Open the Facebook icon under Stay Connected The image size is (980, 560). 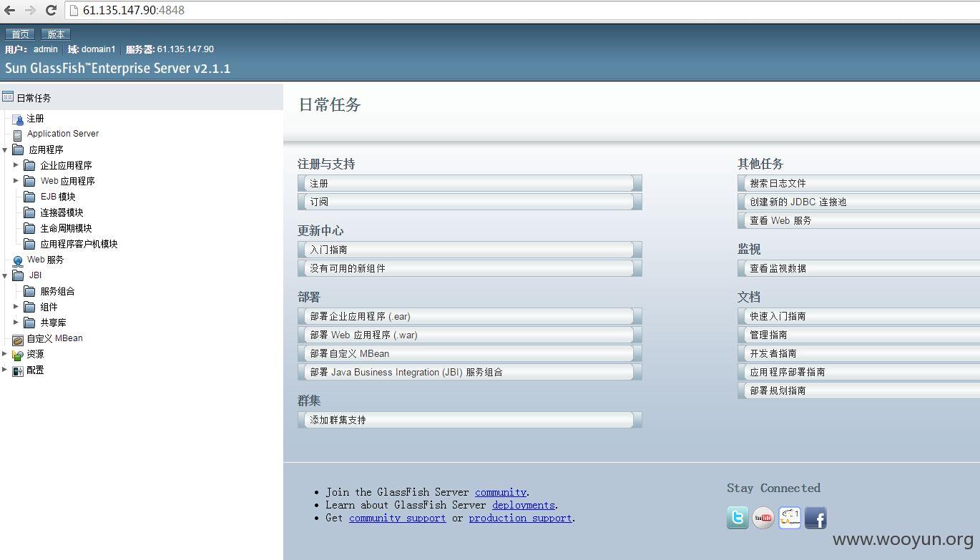815,517
